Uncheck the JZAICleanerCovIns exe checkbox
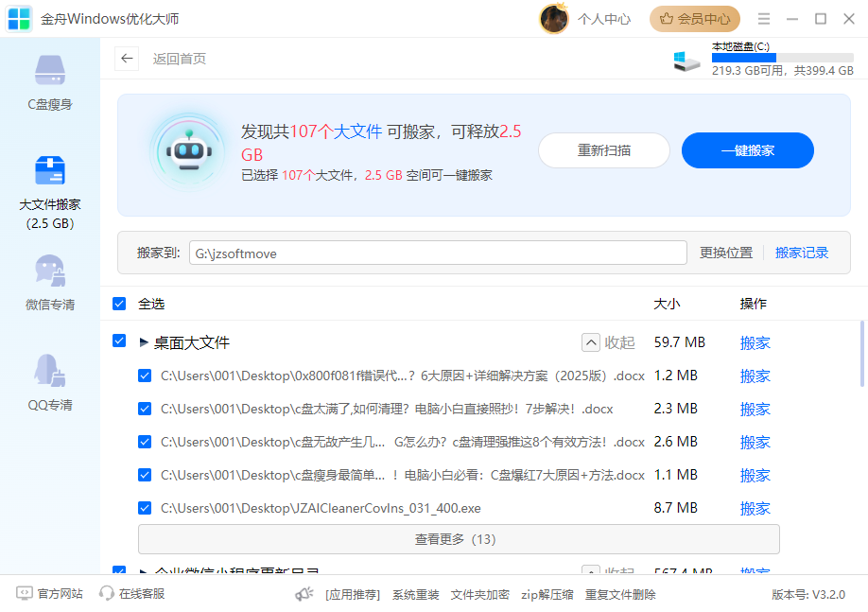This screenshot has height=612, width=868. point(145,508)
